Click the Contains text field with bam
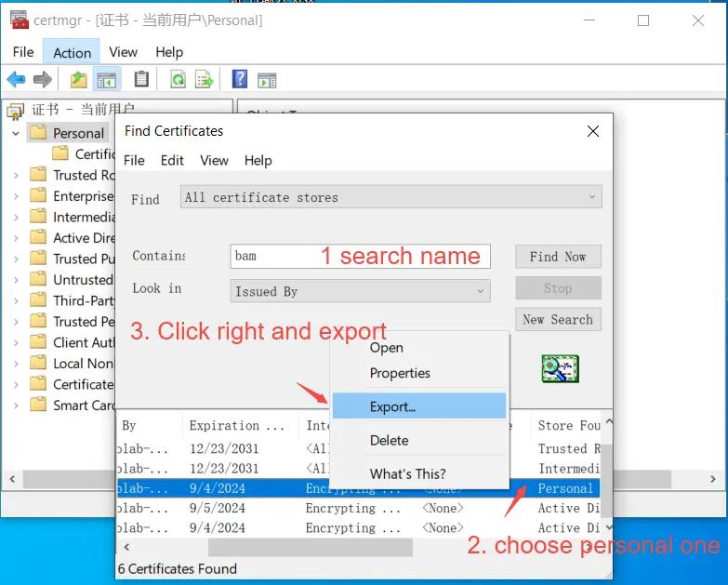This screenshot has height=585, width=728. (361, 257)
